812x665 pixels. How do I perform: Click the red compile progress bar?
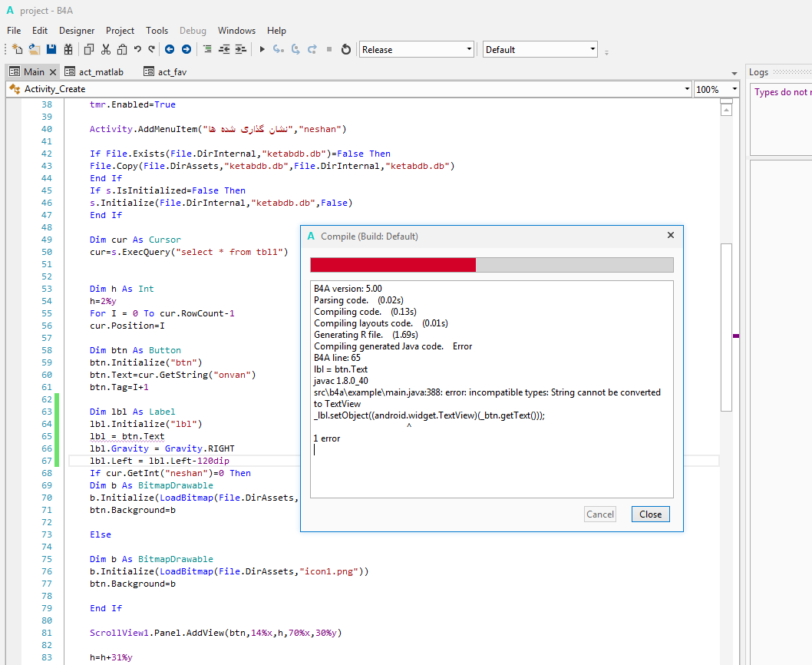393,265
